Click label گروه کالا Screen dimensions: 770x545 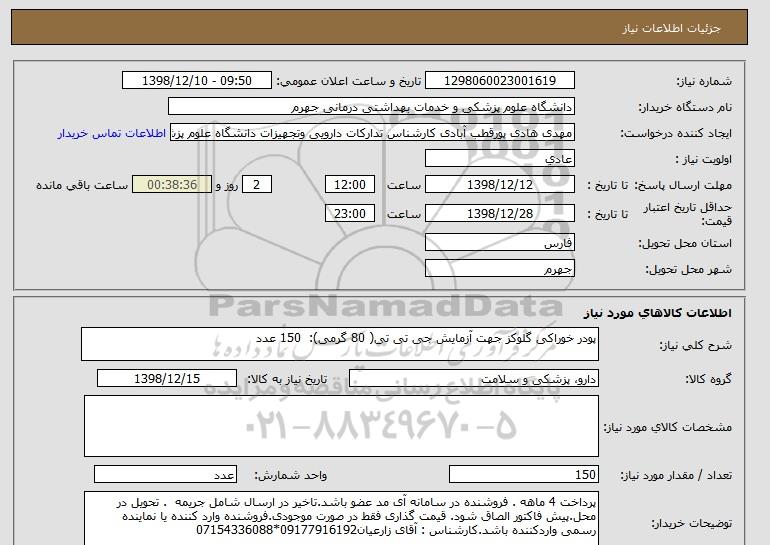(709, 379)
